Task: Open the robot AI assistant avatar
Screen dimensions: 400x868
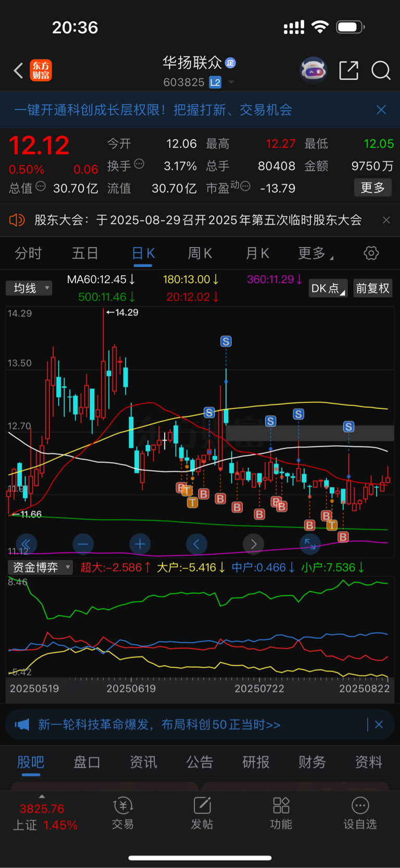Action: pos(313,70)
